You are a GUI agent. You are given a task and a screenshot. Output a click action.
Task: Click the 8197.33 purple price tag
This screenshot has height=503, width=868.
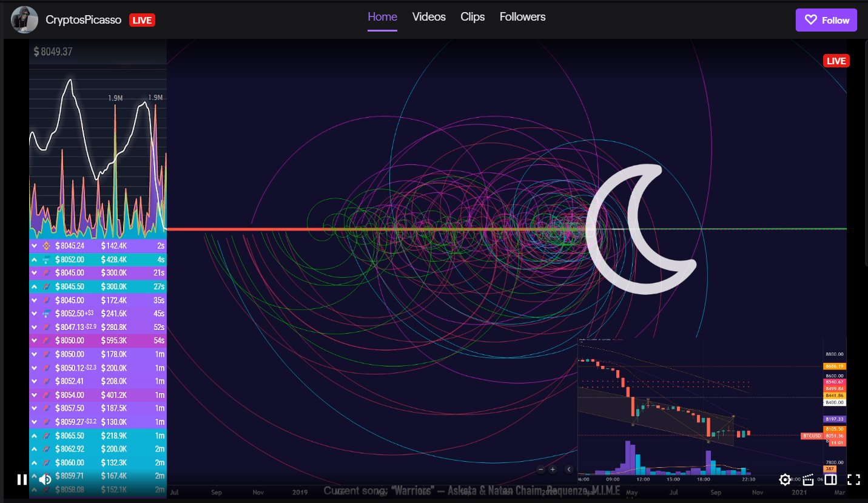point(834,419)
